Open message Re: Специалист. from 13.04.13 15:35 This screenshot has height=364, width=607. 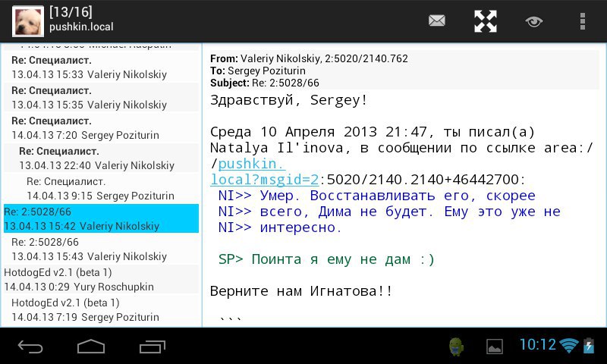[x=101, y=98]
